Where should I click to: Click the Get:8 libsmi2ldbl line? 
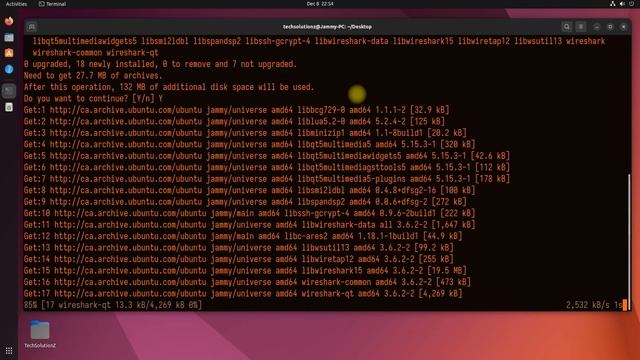coord(249,190)
